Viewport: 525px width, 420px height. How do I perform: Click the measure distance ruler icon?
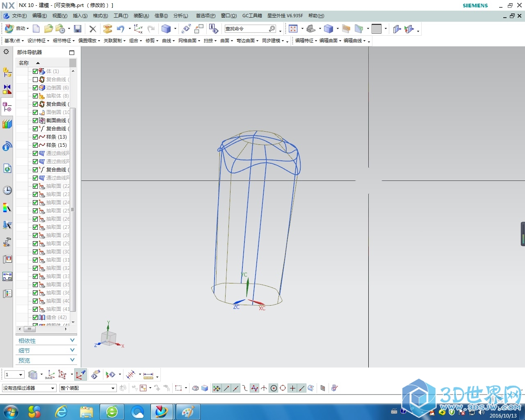tap(148, 375)
